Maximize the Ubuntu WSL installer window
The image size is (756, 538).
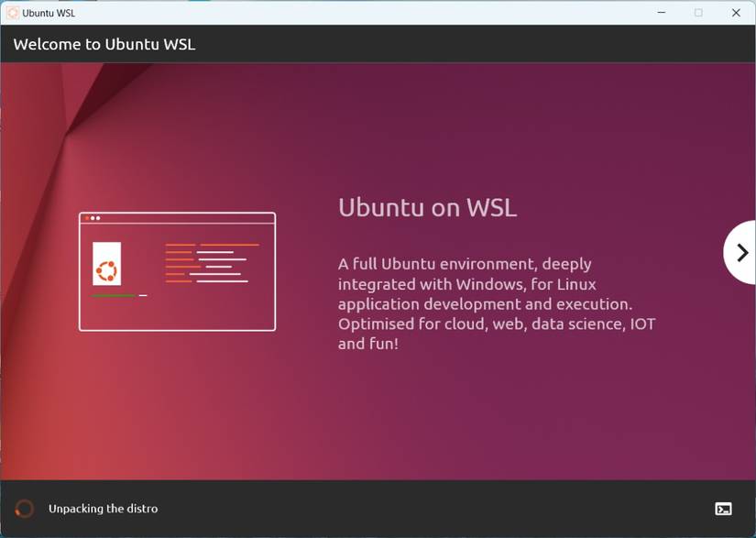point(696,13)
